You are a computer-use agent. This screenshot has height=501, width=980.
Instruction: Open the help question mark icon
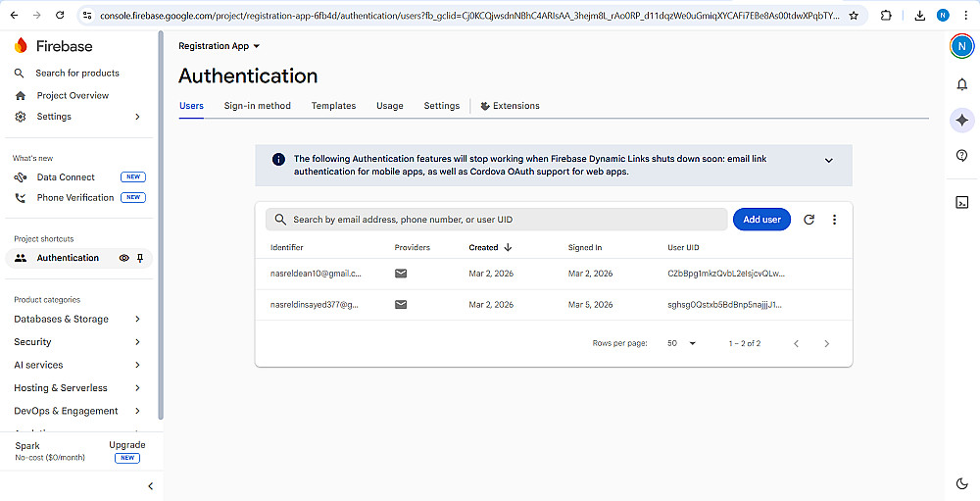pos(961,156)
